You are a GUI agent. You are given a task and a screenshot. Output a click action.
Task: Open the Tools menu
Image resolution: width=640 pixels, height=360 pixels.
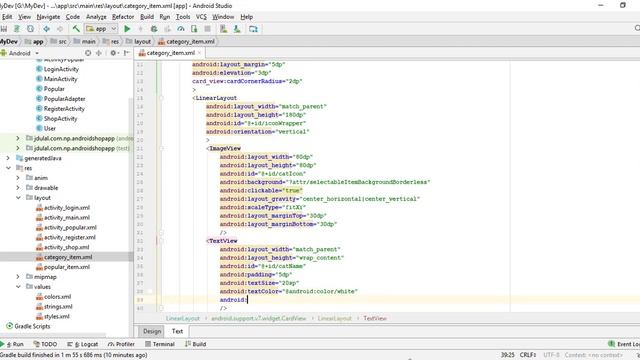click(x=183, y=17)
